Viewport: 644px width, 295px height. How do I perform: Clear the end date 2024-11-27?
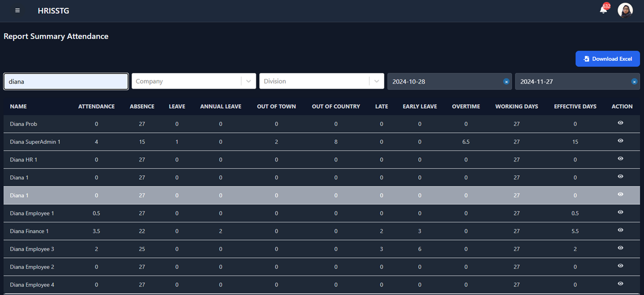click(634, 82)
